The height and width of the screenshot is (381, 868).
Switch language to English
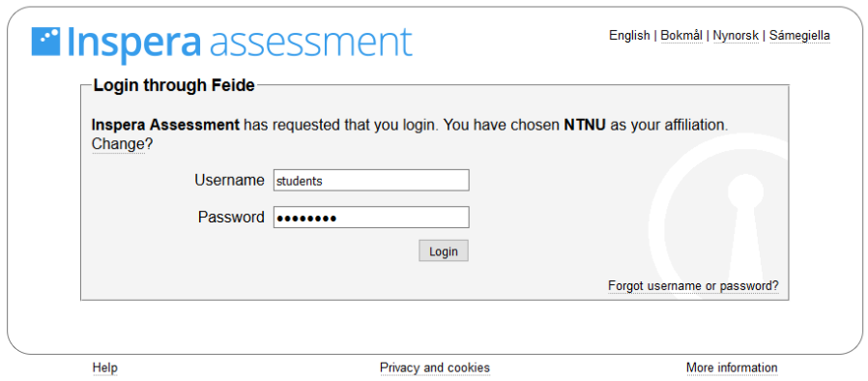click(x=629, y=36)
